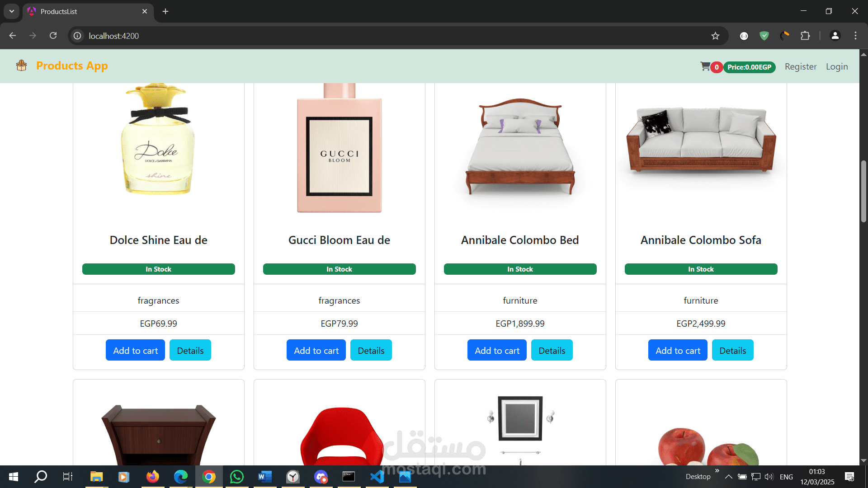This screenshot has width=868, height=488.
Task: Add the Annibale Colombo Bed to cart
Action: tap(496, 350)
